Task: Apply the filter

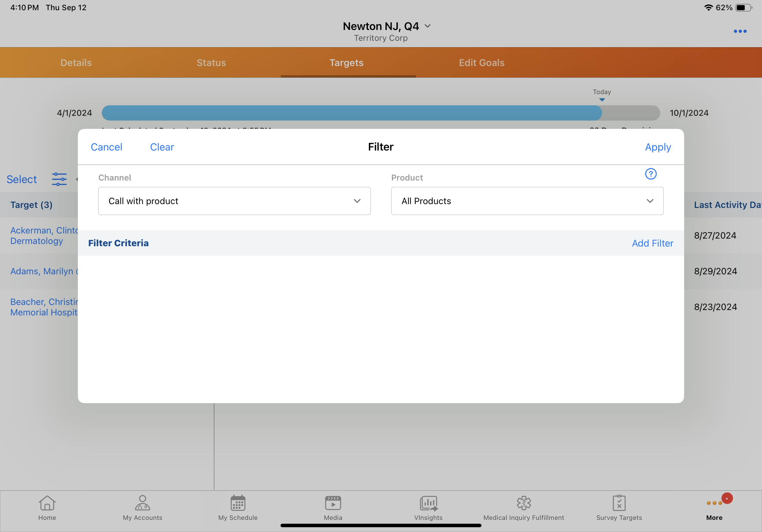Action: click(x=657, y=147)
